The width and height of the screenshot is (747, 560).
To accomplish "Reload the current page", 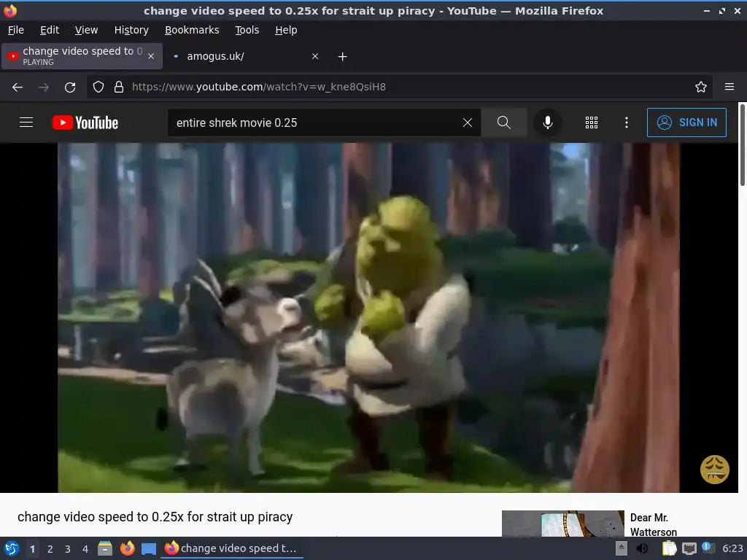I will coord(70,87).
